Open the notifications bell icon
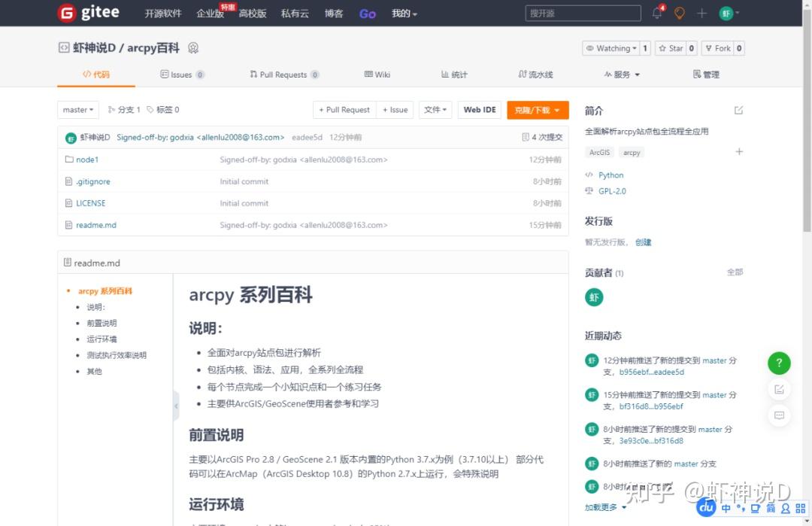 tap(656, 12)
